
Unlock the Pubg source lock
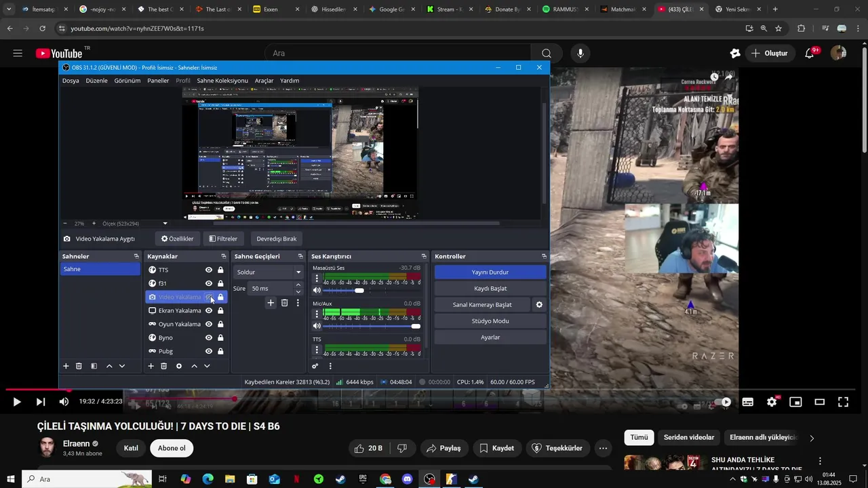tap(220, 351)
